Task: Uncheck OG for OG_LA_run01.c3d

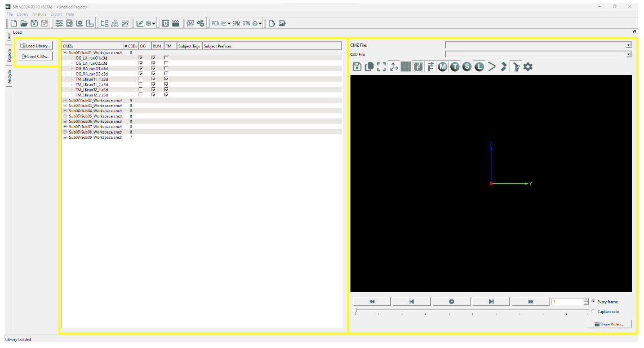Action: coord(140,58)
